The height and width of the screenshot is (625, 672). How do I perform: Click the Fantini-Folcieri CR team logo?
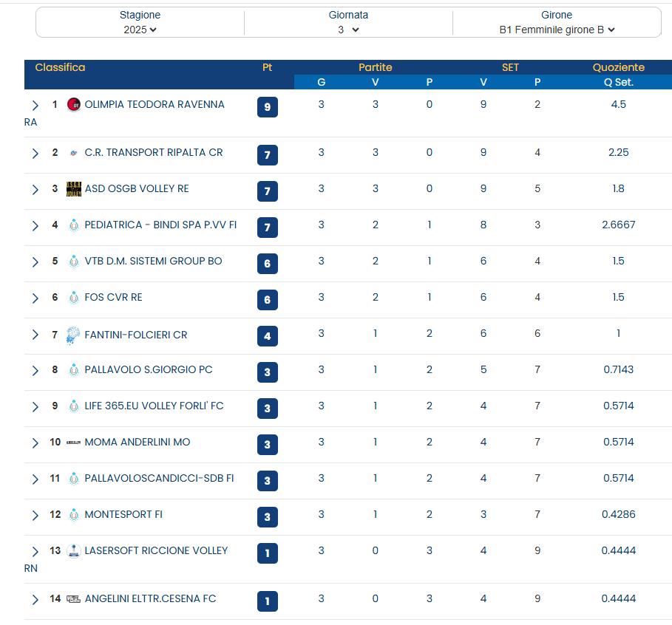(x=73, y=335)
